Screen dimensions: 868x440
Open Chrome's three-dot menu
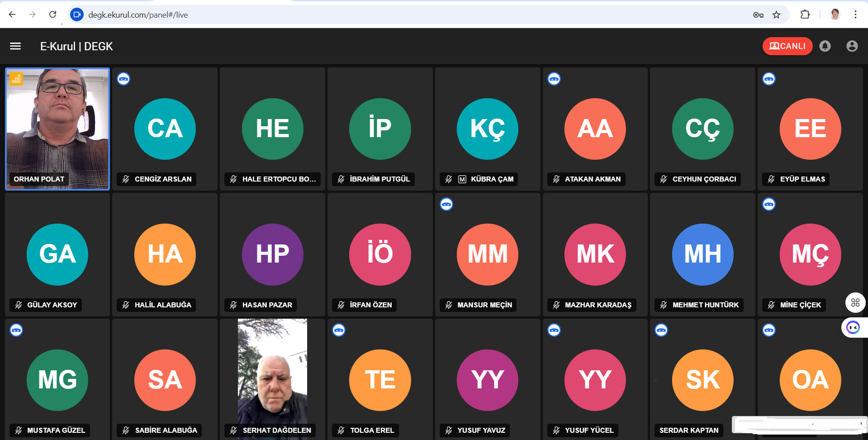coord(855,15)
